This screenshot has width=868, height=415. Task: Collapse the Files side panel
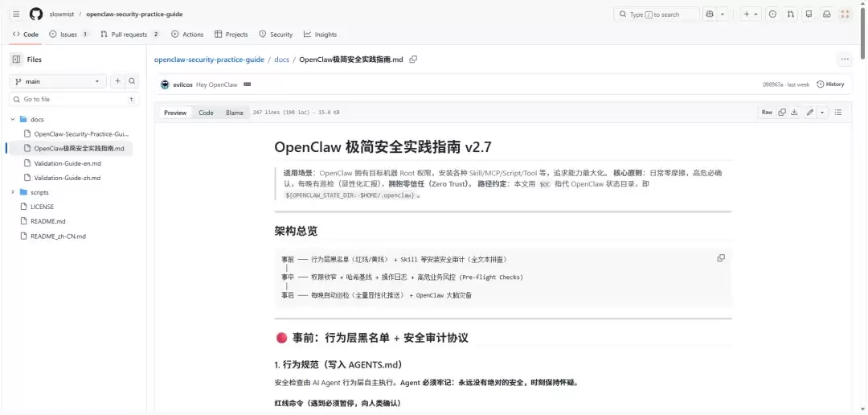coord(16,60)
